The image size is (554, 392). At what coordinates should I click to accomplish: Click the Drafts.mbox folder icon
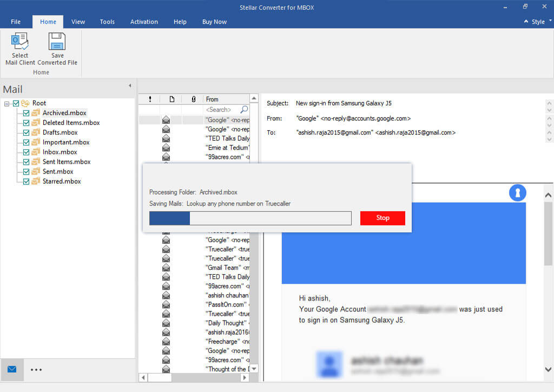(36, 132)
